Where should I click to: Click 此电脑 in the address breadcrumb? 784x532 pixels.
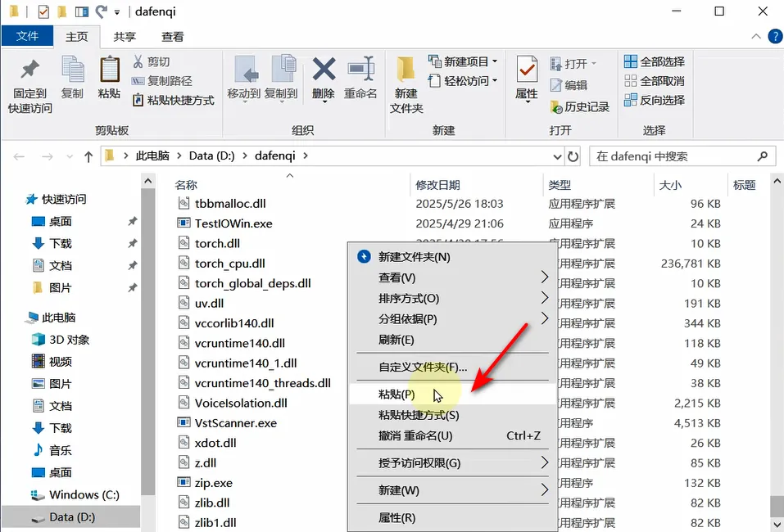click(152, 156)
